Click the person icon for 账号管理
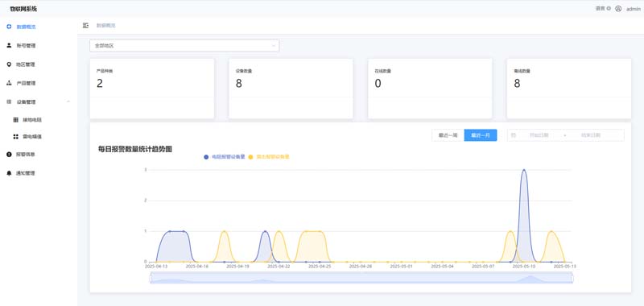Image resolution: width=644 pixels, height=306 pixels. coord(9,46)
